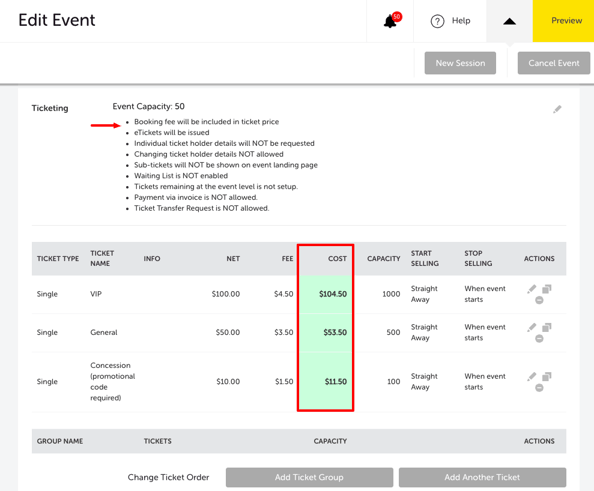Collapse the top menu using the up arrow
The width and height of the screenshot is (594, 491).
510,21
